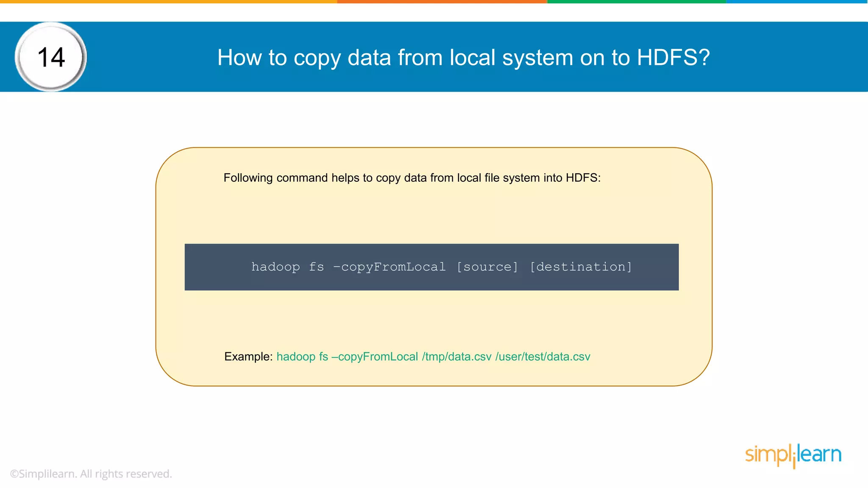This screenshot has height=488, width=868.
Task: Click the number 14 circle badge
Action: pyautogui.click(x=51, y=57)
